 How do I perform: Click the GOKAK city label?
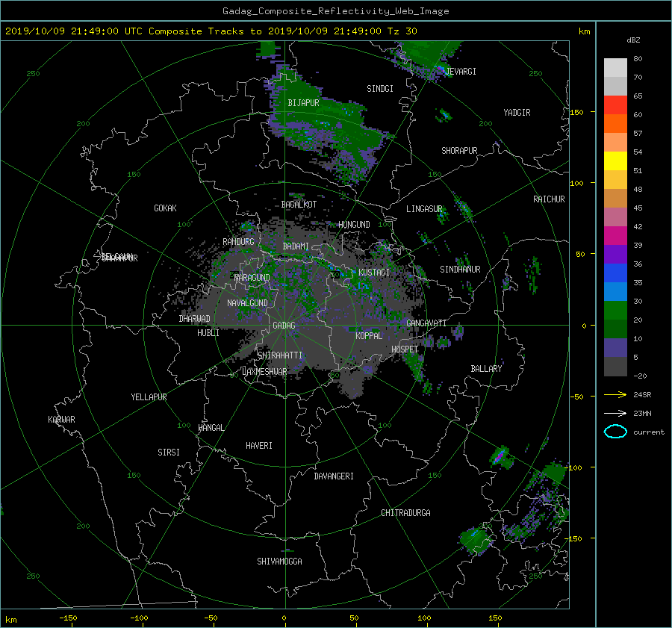[165, 208]
